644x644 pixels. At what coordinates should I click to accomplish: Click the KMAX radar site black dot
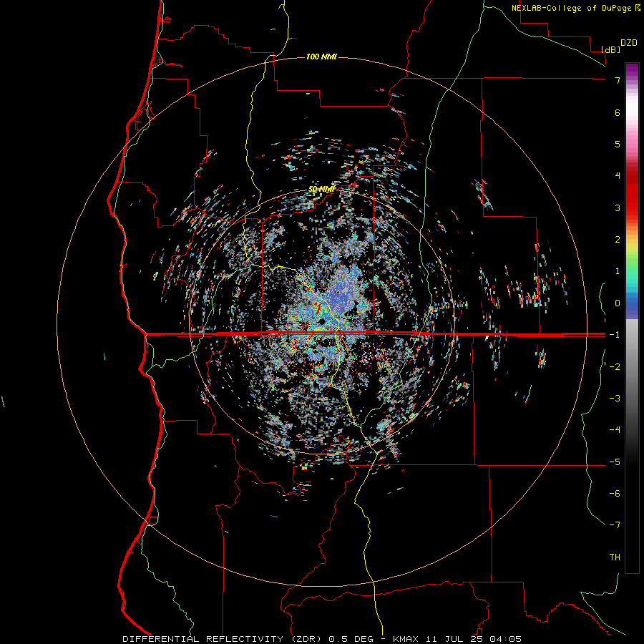pos(322,321)
